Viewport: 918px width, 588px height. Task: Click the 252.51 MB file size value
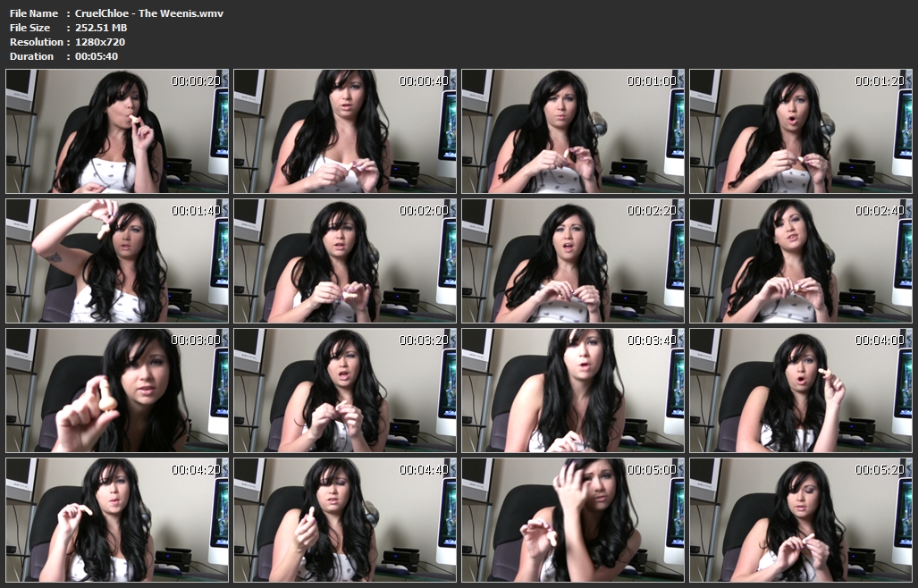point(102,28)
